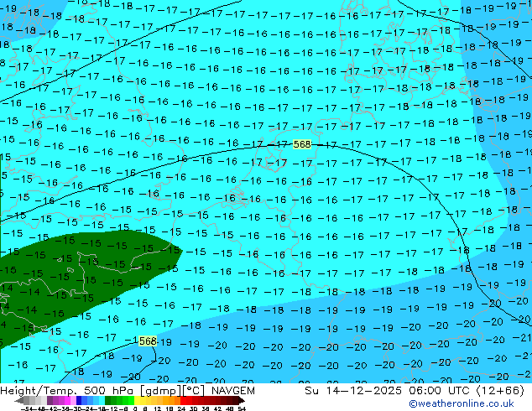Screen dimensions: 532x411
Task: Click the (12+66) forecast offset label
Action: 500,390
